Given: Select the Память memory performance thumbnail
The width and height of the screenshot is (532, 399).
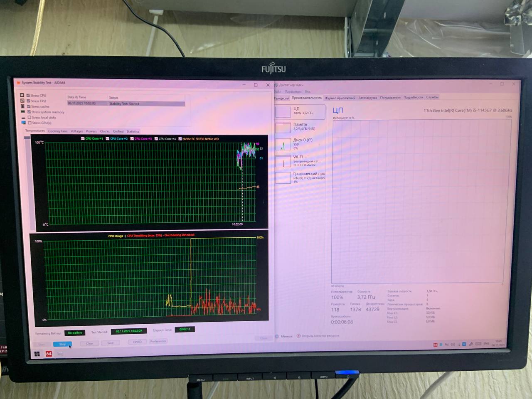Looking at the screenshot, I should coord(283,127).
